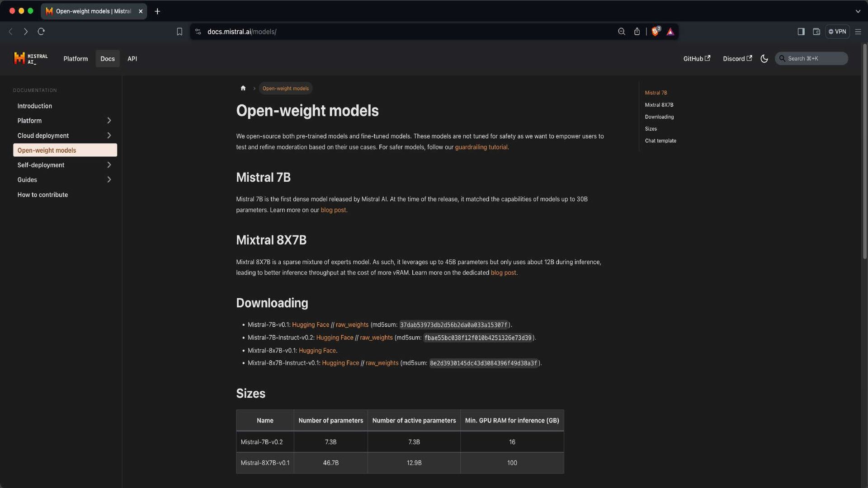Image resolution: width=868 pixels, height=488 pixels.
Task: Open Hugging Face link for Mistral-7B-v0.1
Action: [311, 325]
